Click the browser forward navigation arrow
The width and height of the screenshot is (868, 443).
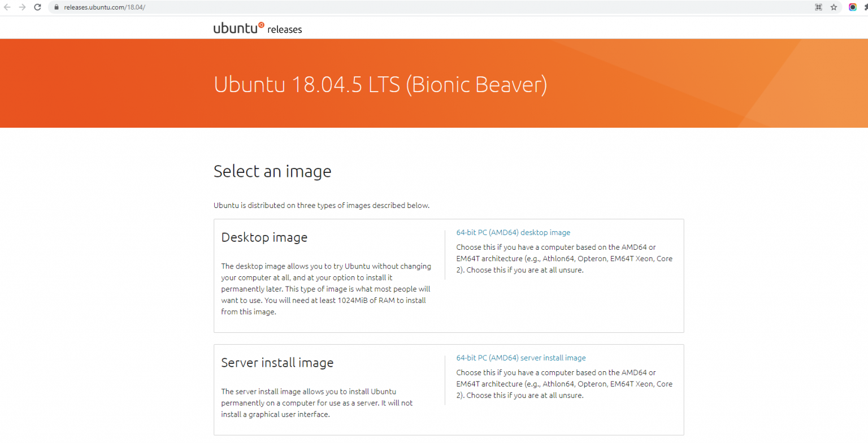coord(23,7)
